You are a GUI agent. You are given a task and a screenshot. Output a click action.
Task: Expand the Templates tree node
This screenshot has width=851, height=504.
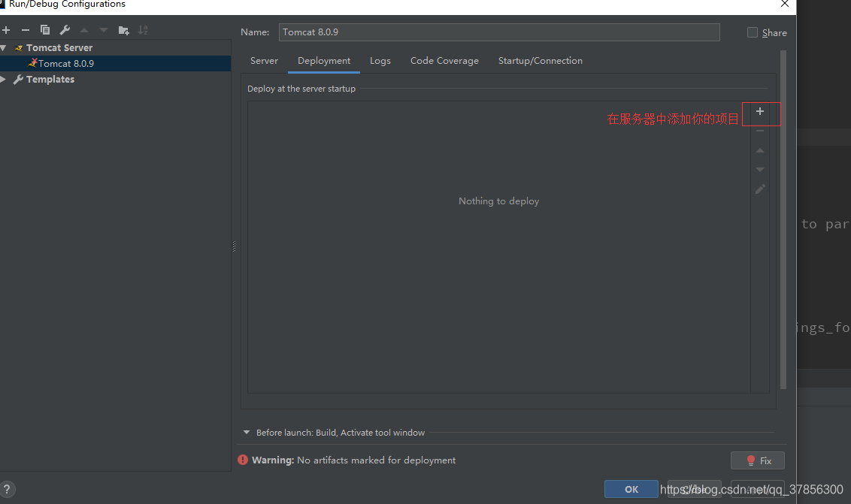[x=3, y=79]
